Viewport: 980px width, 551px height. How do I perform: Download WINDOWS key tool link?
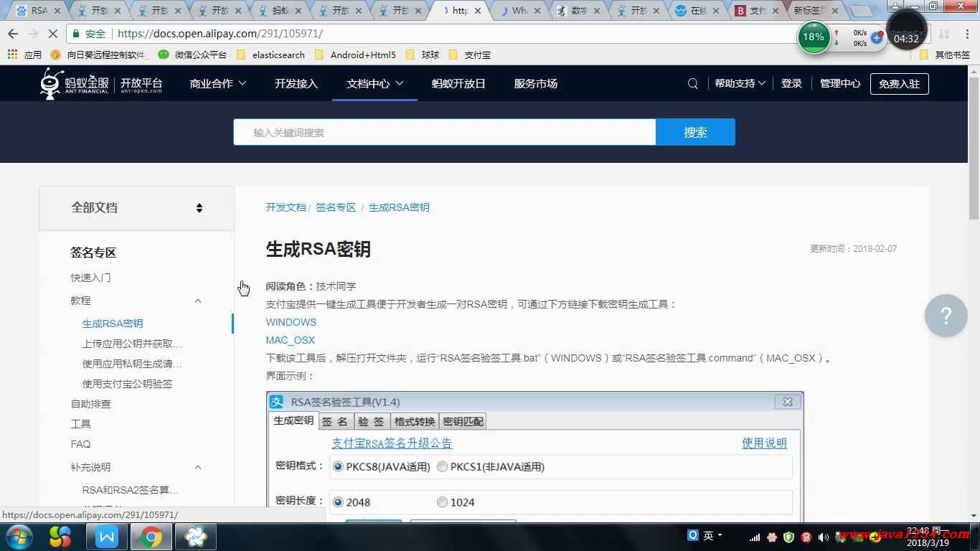tap(291, 322)
